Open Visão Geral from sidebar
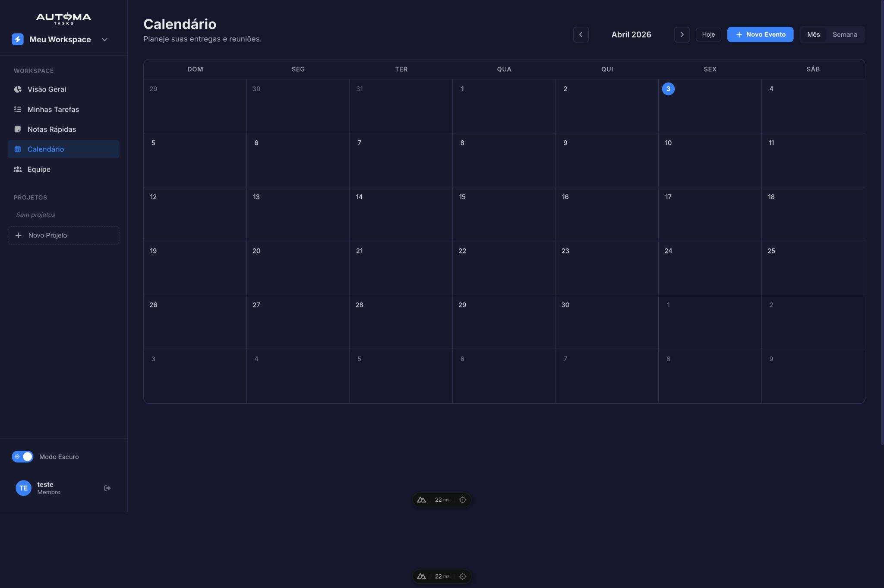The width and height of the screenshot is (884, 588). [x=63, y=89]
